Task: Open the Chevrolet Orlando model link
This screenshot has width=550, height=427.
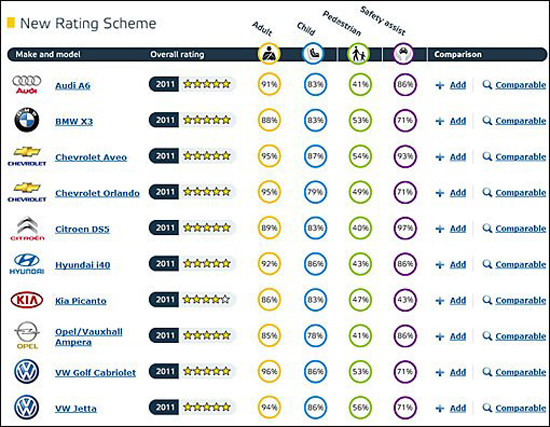Action: (97, 193)
